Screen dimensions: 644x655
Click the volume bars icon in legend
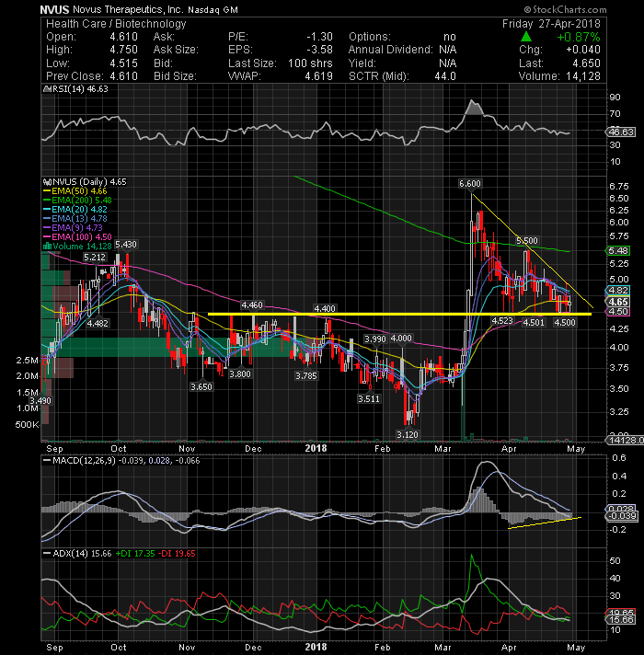point(47,246)
